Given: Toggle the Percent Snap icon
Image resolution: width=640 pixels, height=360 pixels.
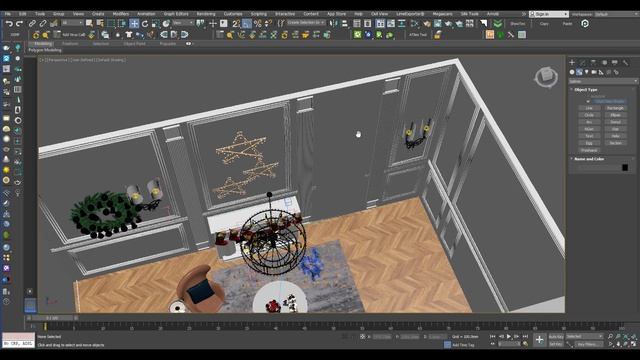Looking at the screenshot, I should coord(258,24).
